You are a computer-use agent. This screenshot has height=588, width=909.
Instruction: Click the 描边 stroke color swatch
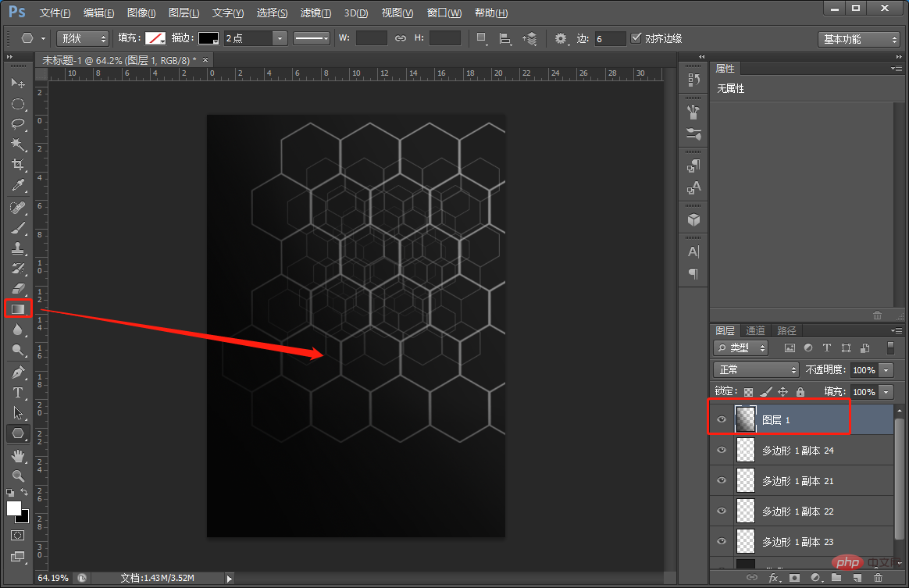tap(208, 38)
